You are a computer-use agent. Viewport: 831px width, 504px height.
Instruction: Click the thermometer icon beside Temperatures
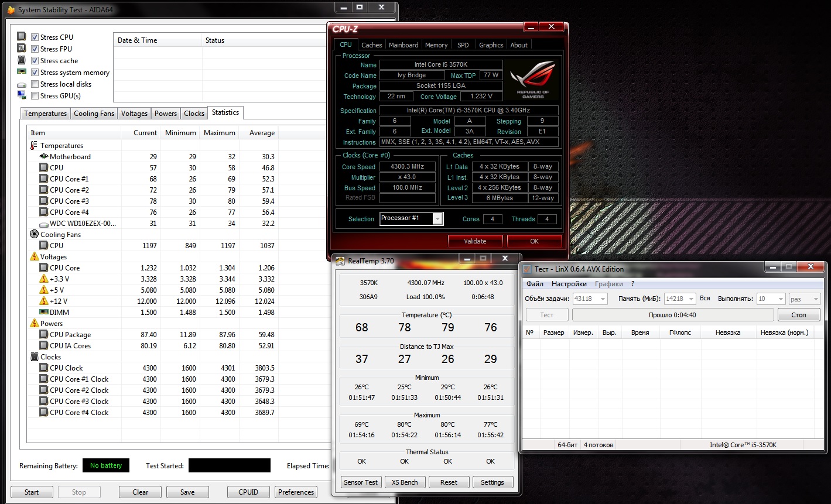coord(33,145)
